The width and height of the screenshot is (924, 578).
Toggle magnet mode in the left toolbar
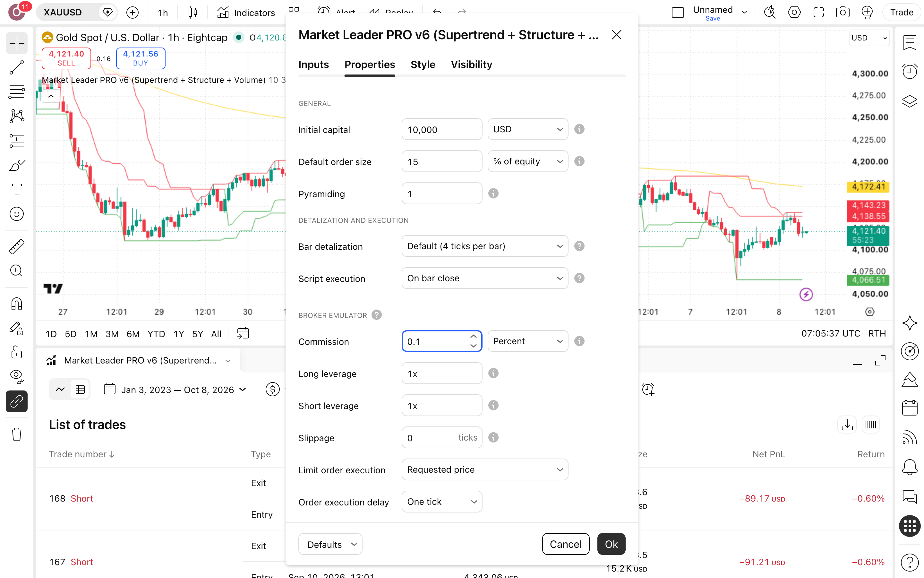pos(16,304)
